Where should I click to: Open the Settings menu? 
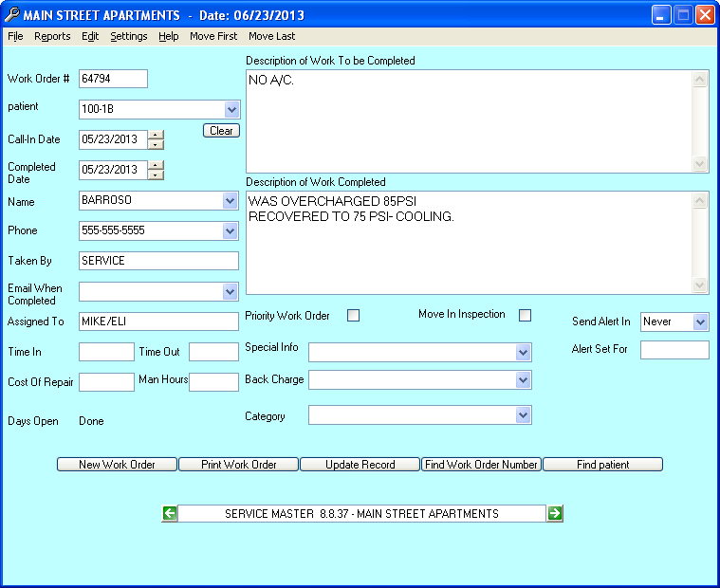[x=129, y=36]
